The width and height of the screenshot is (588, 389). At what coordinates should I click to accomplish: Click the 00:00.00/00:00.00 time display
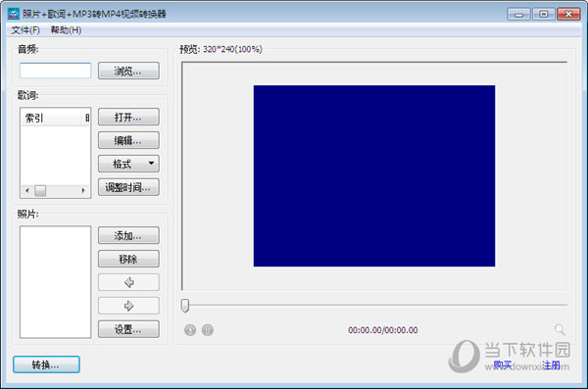pos(383,330)
